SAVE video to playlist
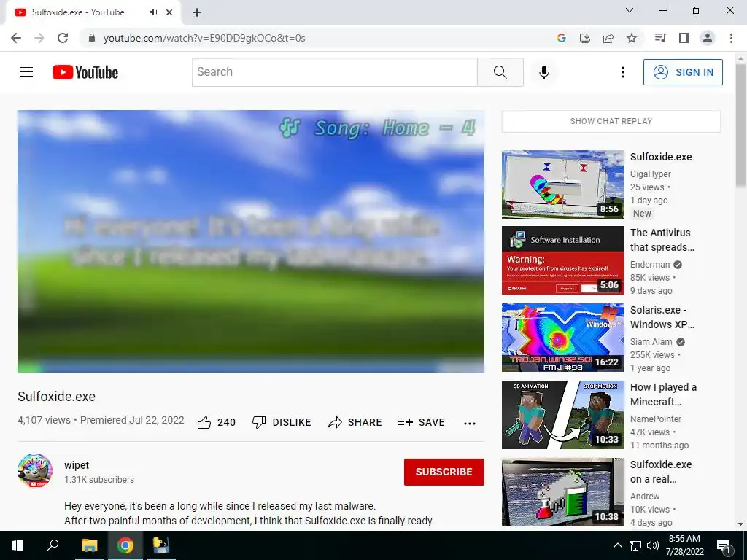 (422, 422)
